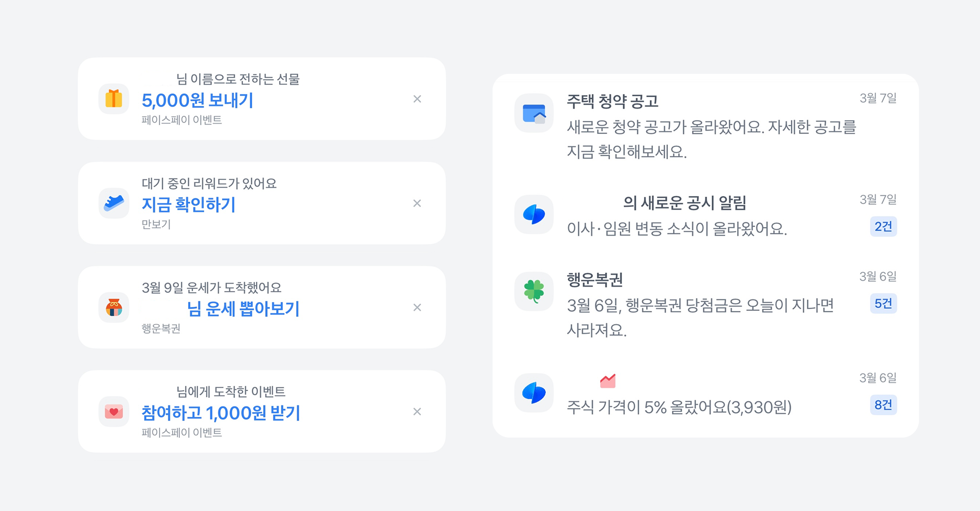Click the 5건 badge on the 행운복권 notification
The height and width of the screenshot is (511, 980).
[883, 304]
